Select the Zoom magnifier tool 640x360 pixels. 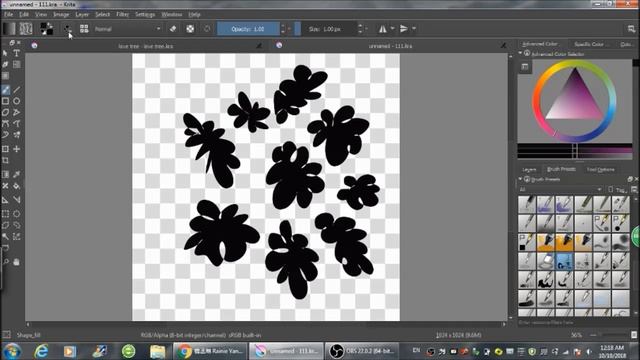point(5,262)
